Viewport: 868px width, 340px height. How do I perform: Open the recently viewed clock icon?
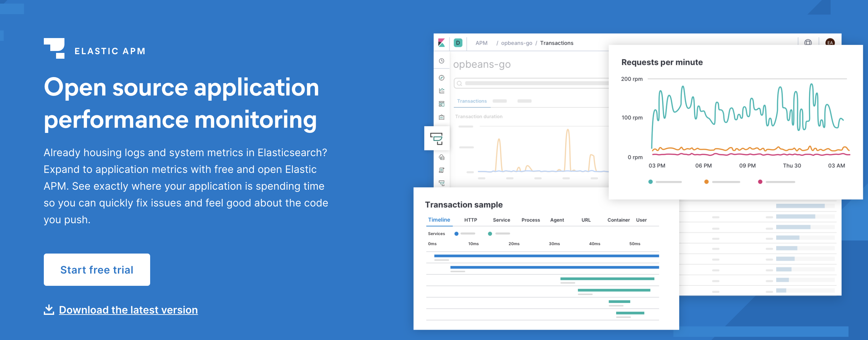pyautogui.click(x=441, y=61)
